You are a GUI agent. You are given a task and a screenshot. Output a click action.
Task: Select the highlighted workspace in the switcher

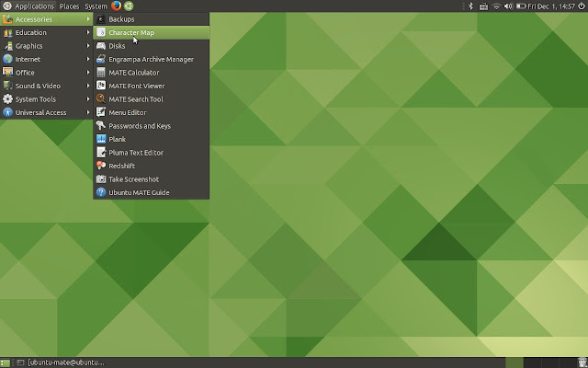tap(514, 362)
